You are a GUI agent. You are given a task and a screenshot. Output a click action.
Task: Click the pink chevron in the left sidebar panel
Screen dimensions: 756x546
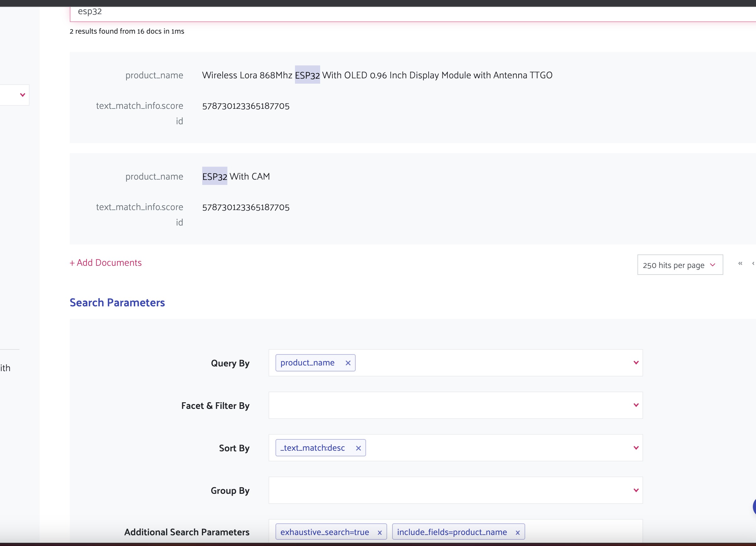click(x=22, y=95)
